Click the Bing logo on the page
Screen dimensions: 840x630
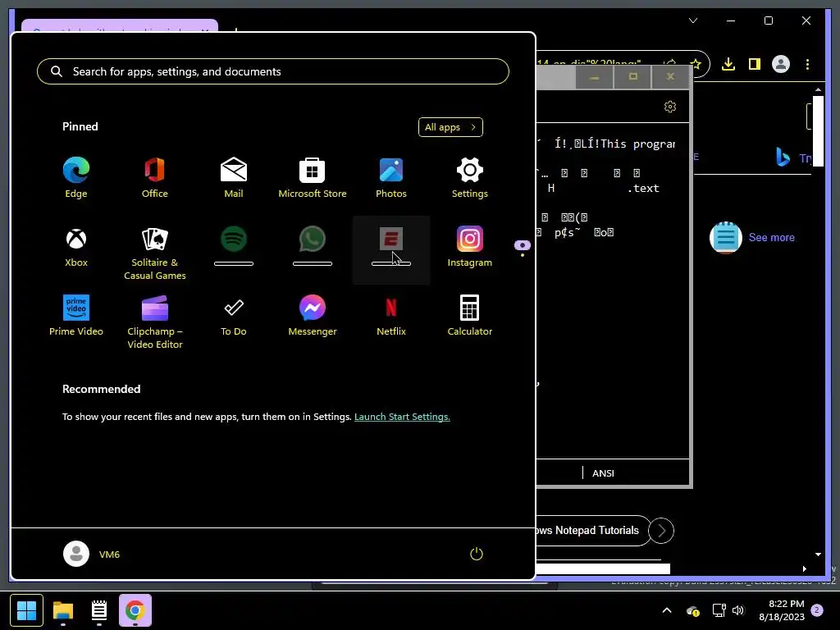point(783,157)
